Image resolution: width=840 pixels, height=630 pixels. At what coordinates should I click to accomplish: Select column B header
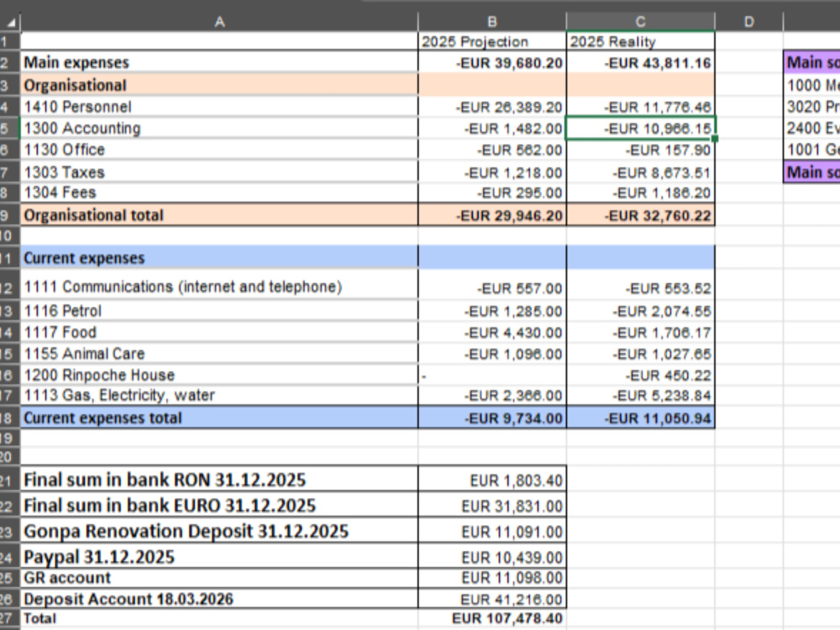491,22
